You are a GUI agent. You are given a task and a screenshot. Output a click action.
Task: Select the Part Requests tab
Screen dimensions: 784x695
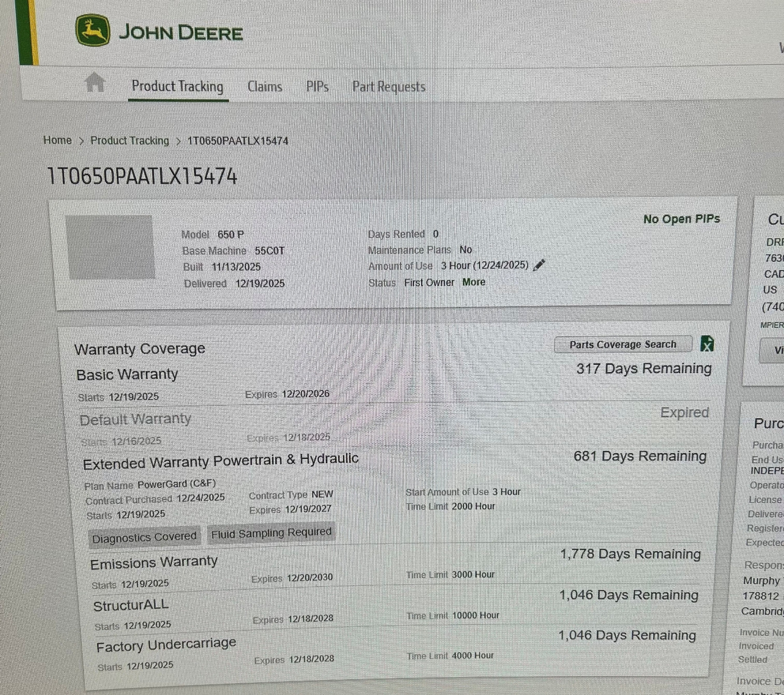pyautogui.click(x=389, y=87)
